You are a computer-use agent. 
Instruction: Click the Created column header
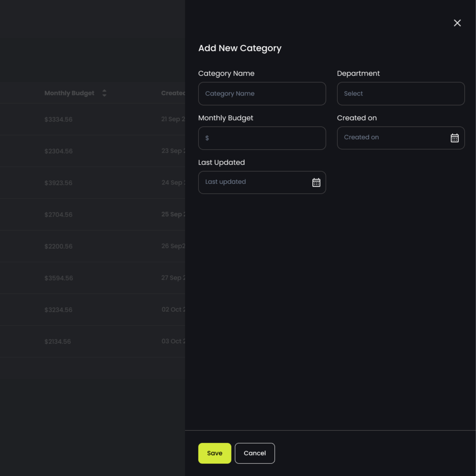[x=173, y=93]
